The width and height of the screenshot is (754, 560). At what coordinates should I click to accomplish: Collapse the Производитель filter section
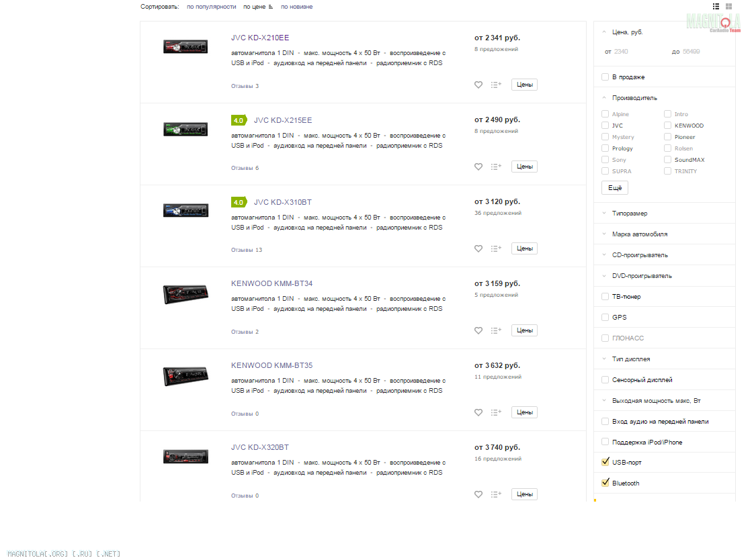tap(634, 98)
